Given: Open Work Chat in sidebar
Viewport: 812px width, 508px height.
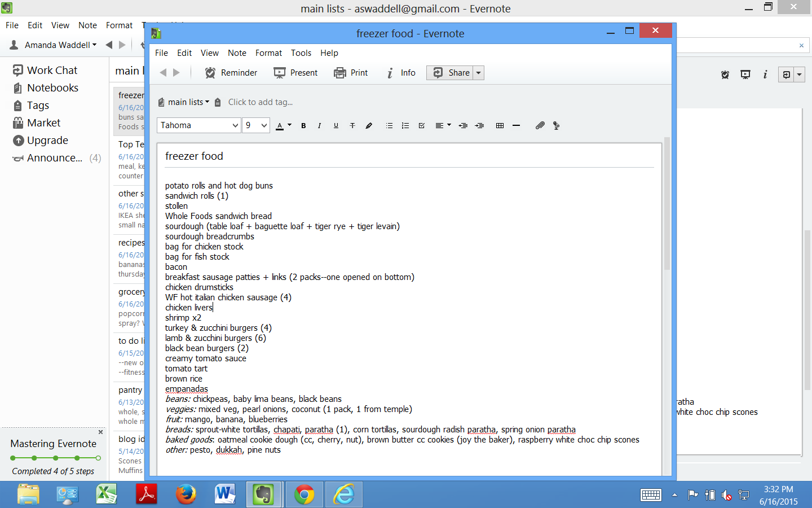Looking at the screenshot, I should (52, 70).
